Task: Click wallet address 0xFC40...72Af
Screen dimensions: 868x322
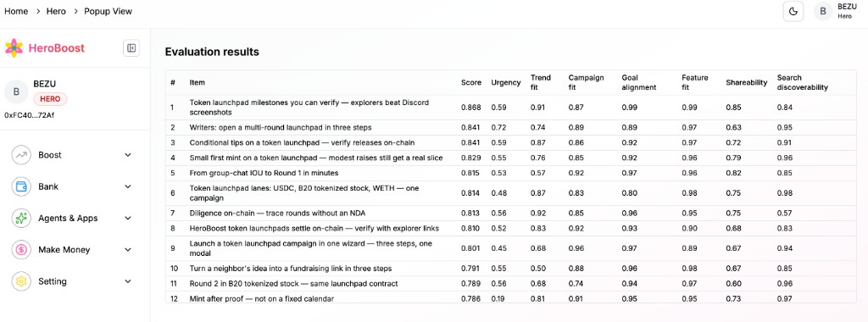Action: click(x=29, y=115)
